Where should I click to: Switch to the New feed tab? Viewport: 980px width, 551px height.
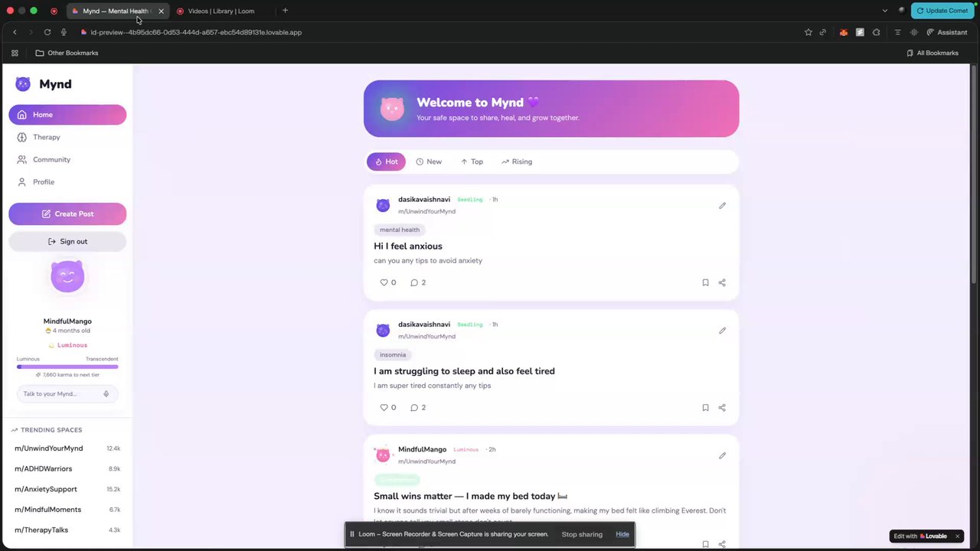(x=429, y=161)
